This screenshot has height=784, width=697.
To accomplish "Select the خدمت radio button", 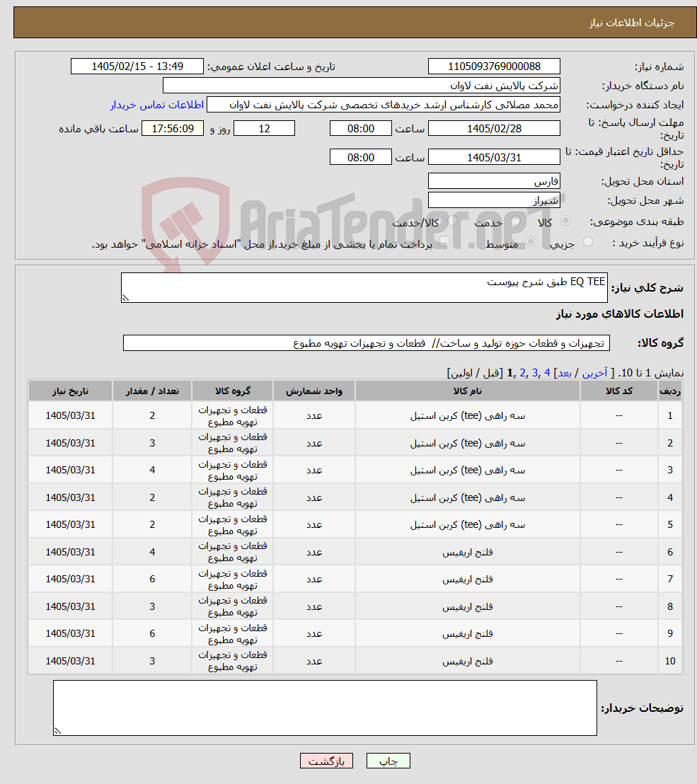I will (516, 221).
